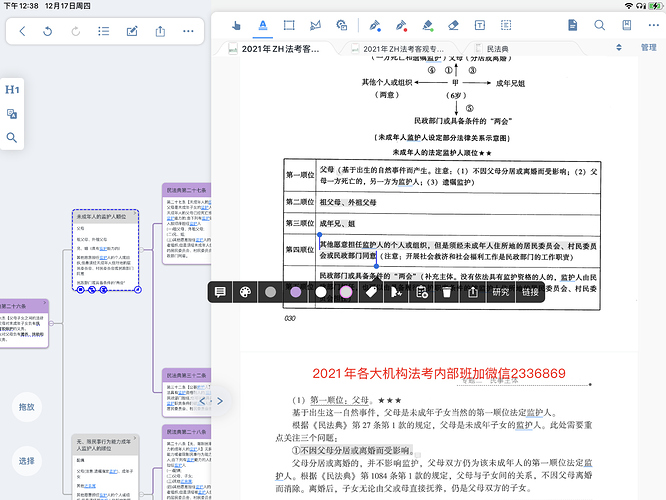Expand the document tab sorter arrows
The width and height of the screenshot is (666, 500).
(619, 48)
